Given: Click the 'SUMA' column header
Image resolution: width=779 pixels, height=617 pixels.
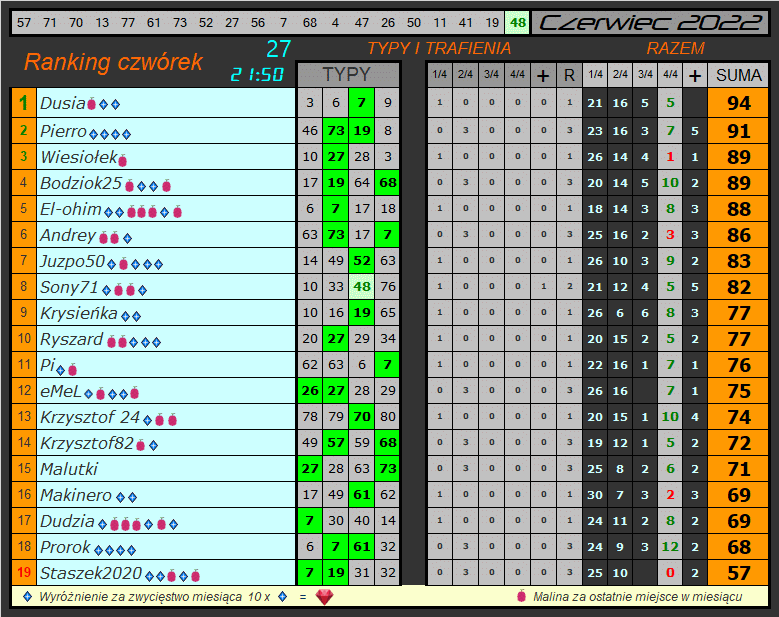Looking at the screenshot, I should (x=738, y=75).
